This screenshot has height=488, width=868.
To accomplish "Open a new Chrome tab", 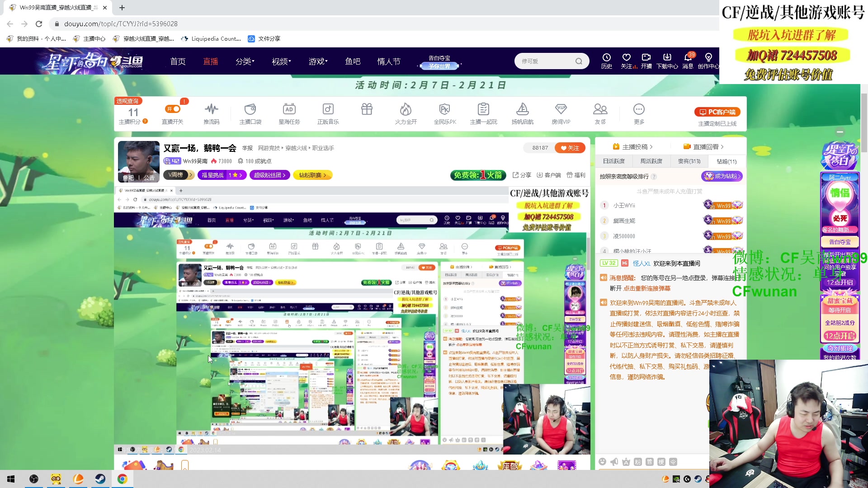I will pyautogui.click(x=122, y=7).
